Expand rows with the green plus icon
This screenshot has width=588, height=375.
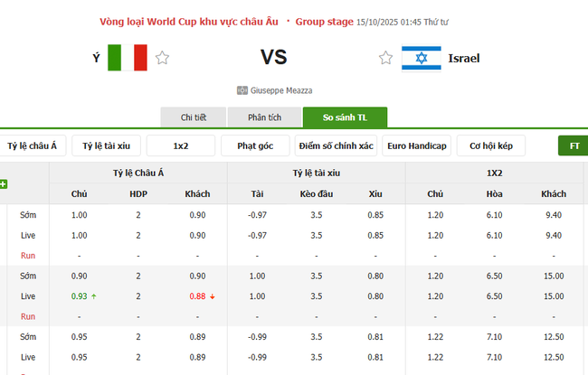(4, 184)
